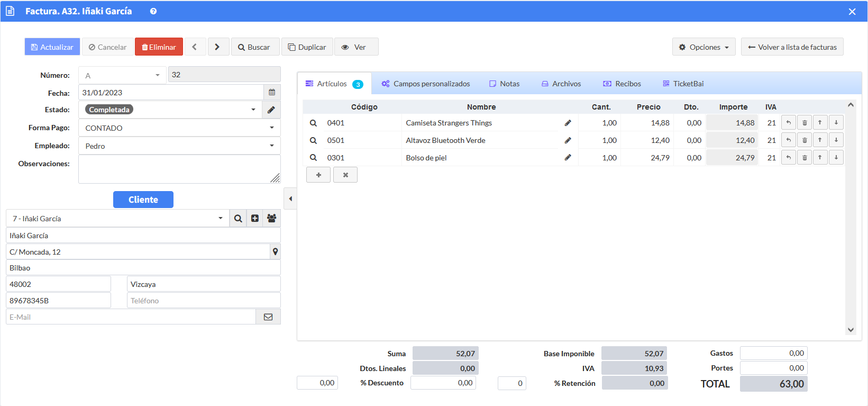Open Forma Pago CONTADO dropdown
The width and height of the screenshot is (868, 406).
[179, 128]
